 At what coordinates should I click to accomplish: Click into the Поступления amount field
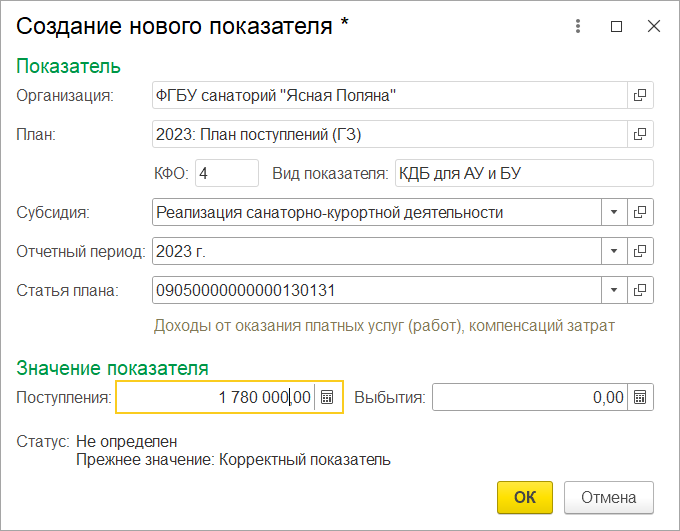point(216,397)
